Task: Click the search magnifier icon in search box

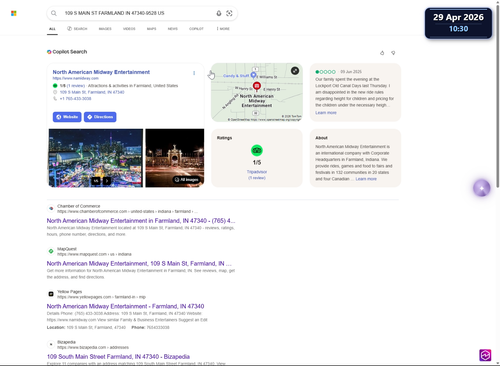Action: tap(54, 13)
